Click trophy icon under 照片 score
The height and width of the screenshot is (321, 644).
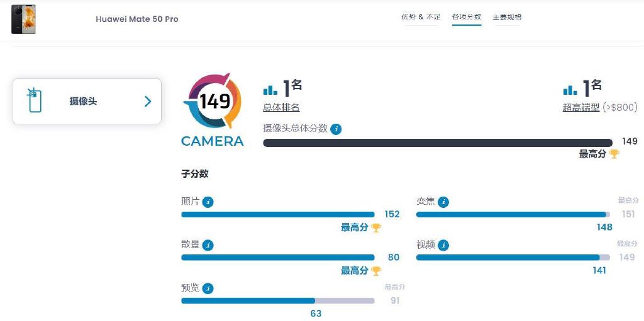(x=376, y=228)
